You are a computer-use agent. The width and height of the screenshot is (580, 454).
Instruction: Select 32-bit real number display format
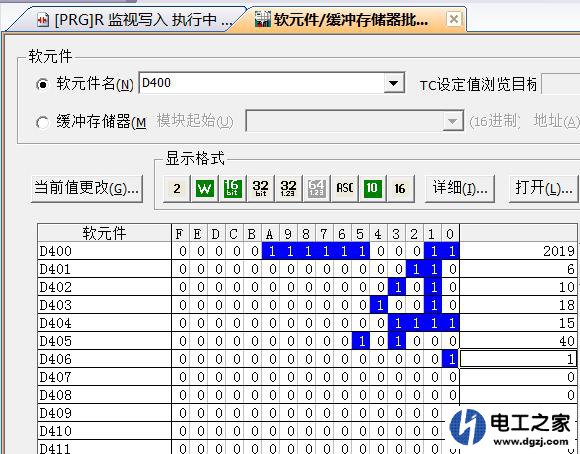pyautogui.click(x=288, y=188)
